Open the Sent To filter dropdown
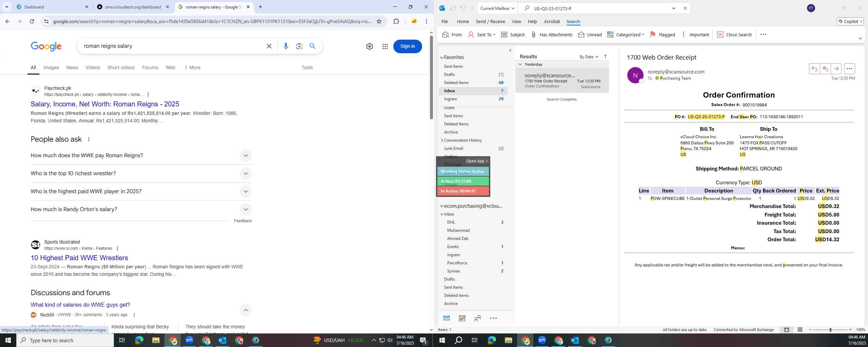This screenshot has width=868, height=347. (x=482, y=35)
